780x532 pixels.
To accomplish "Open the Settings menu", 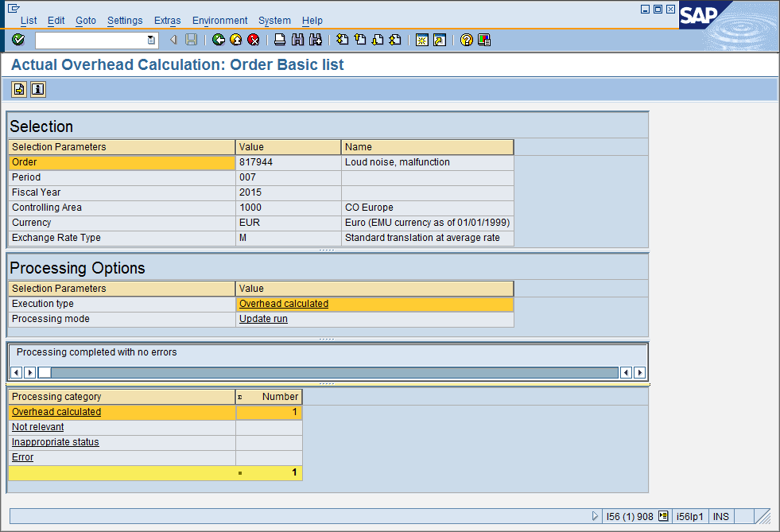I will pos(125,21).
